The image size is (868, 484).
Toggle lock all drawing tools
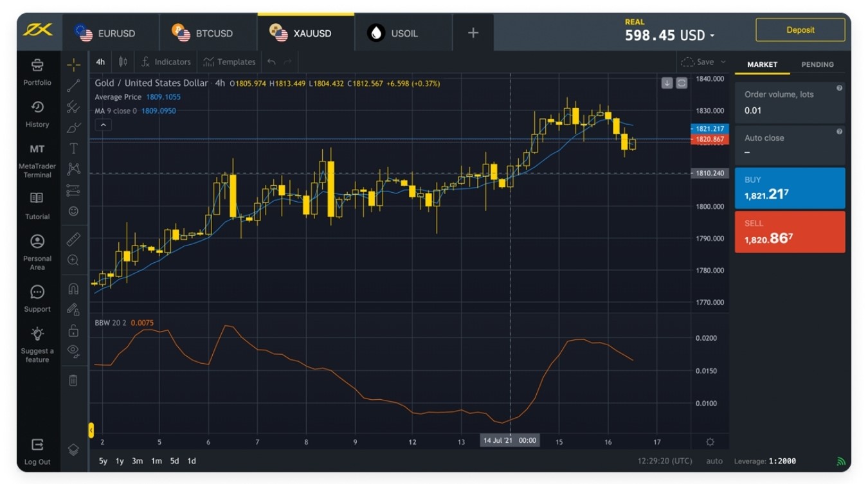point(73,330)
